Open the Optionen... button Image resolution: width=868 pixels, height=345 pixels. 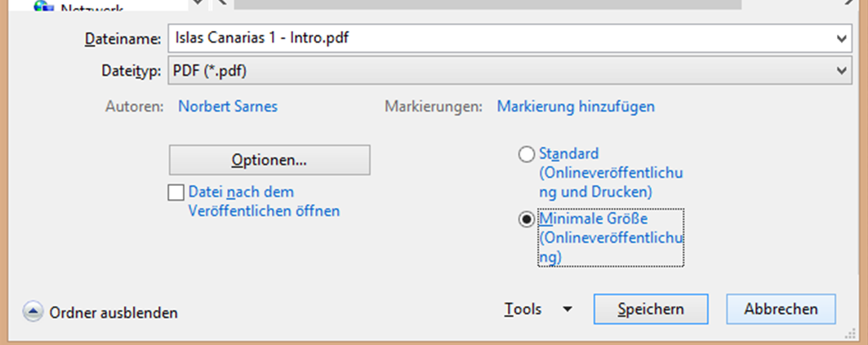pos(269,160)
